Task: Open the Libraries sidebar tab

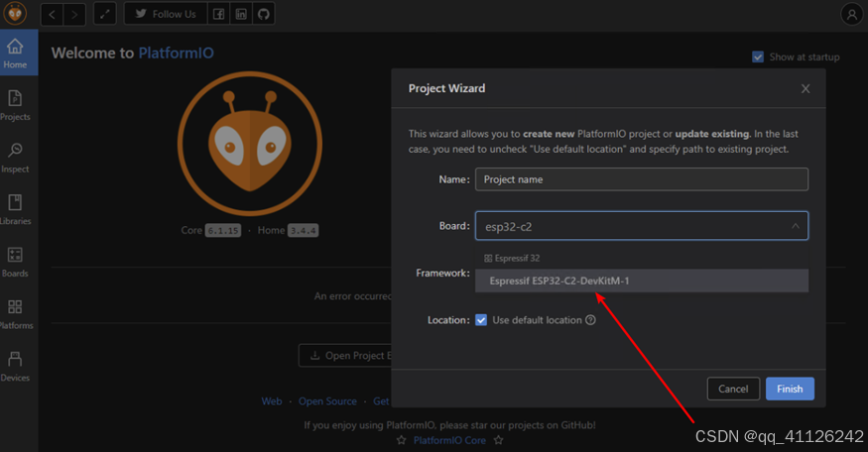Action: point(18,210)
